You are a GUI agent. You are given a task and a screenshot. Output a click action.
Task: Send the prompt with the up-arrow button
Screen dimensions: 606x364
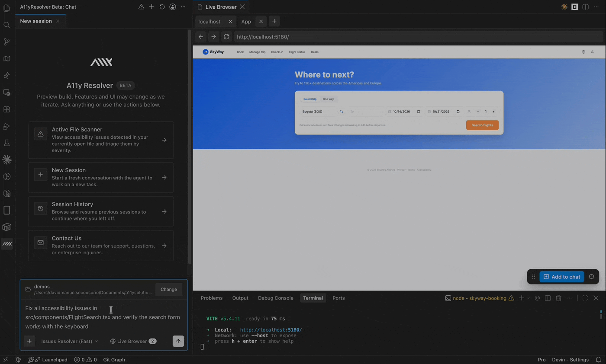[x=178, y=341]
